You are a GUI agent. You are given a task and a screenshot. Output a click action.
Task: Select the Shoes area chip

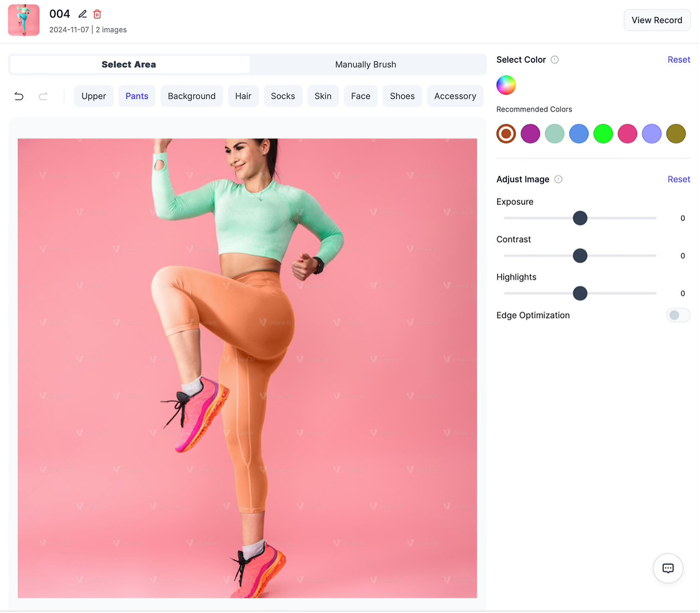coord(402,96)
